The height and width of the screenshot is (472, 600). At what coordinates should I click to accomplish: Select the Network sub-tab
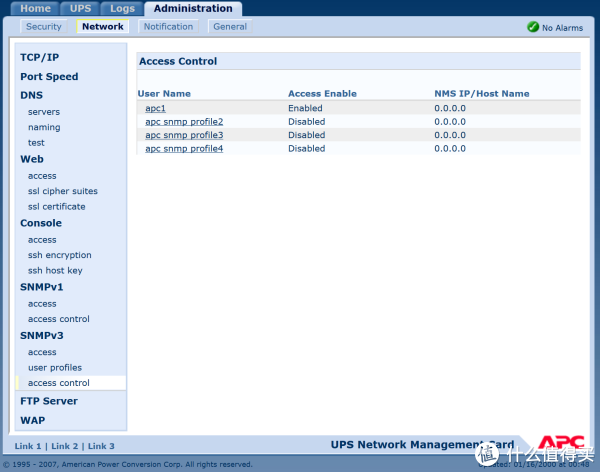click(x=103, y=26)
